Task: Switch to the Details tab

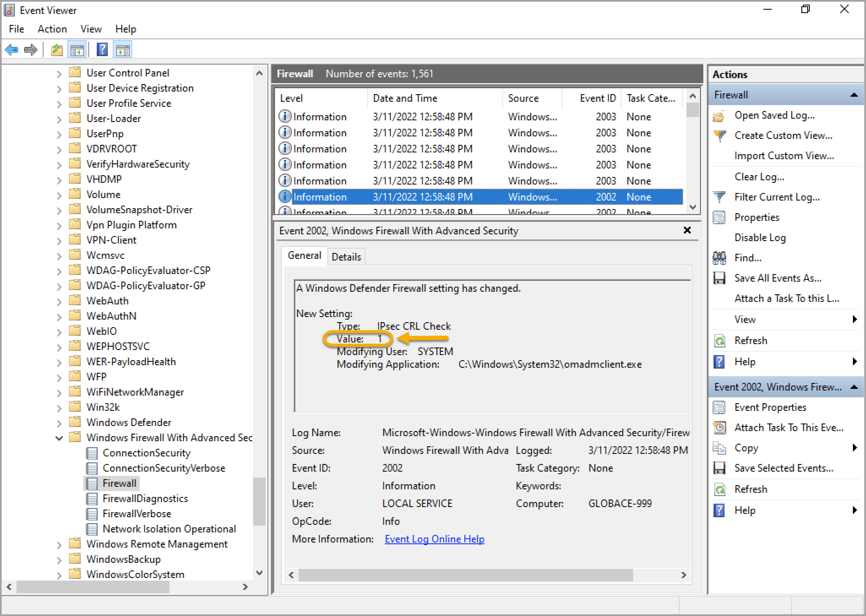Action: (346, 257)
